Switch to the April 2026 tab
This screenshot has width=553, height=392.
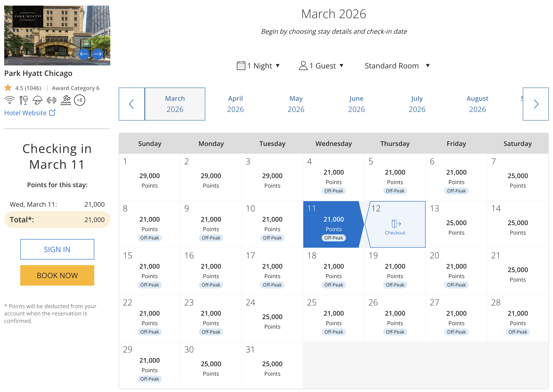[236, 104]
